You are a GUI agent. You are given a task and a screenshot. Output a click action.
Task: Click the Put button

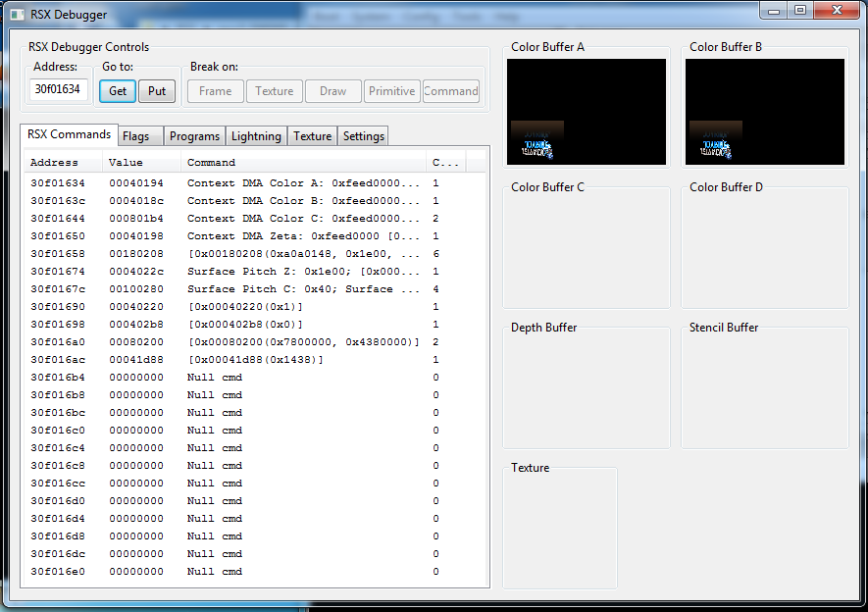point(157,91)
